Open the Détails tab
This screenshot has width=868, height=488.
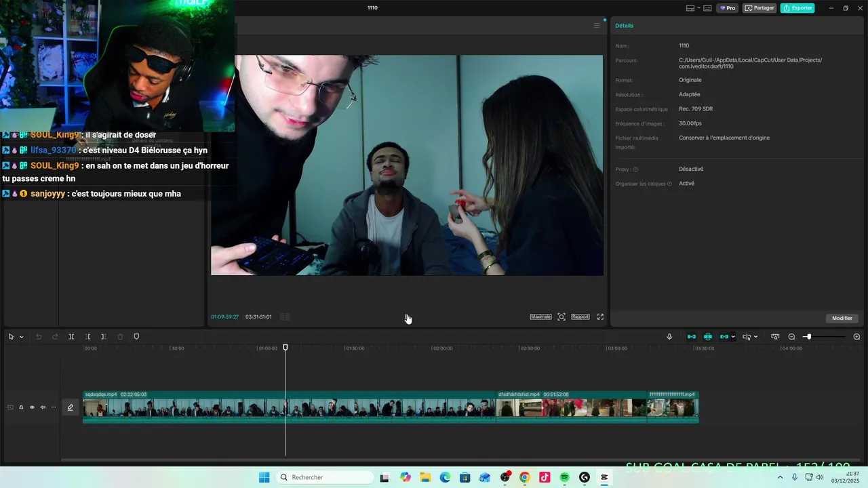[x=625, y=26]
